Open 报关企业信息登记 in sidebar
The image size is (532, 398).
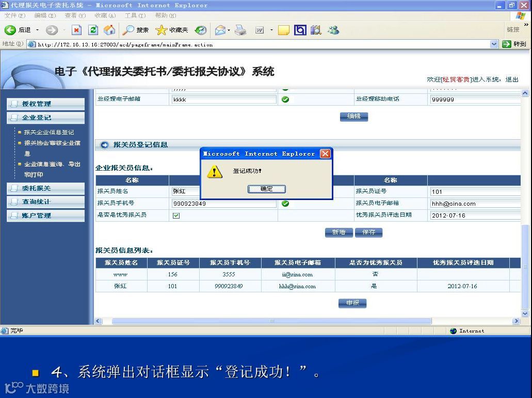tap(49, 132)
